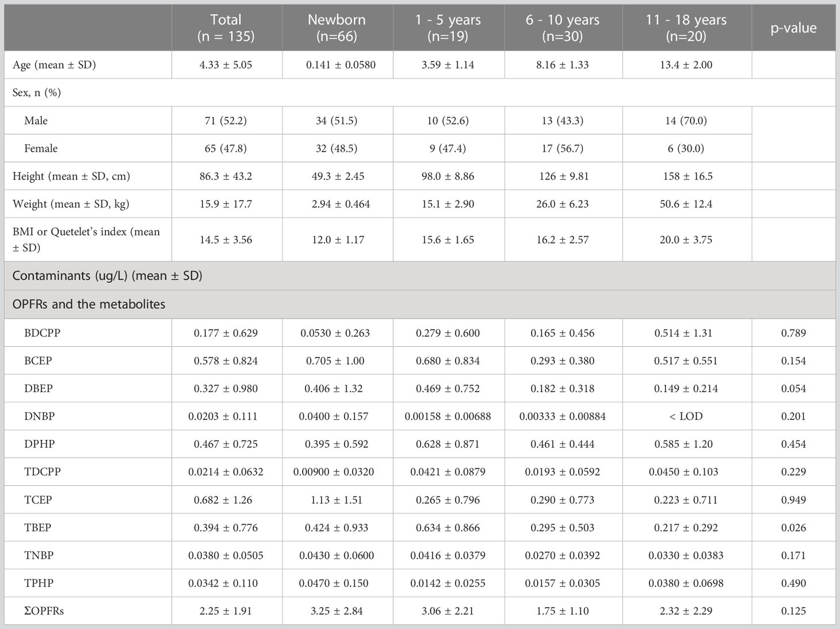Click the 'BCEP' row label

(x=38, y=361)
